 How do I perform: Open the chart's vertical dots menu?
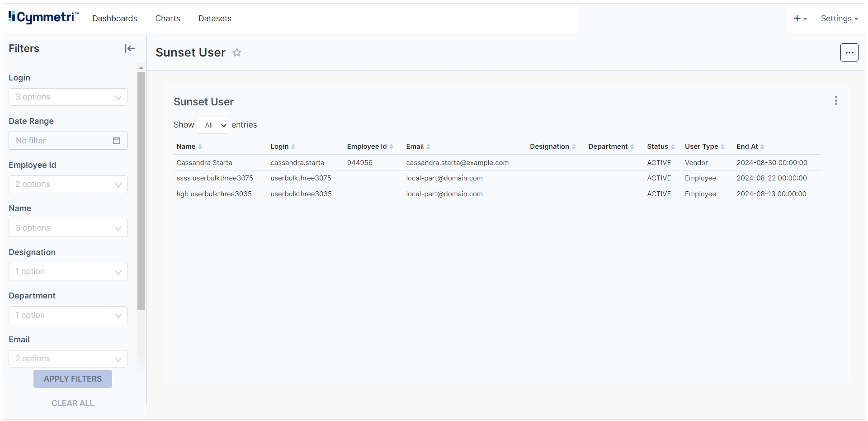pyautogui.click(x=836, y=100)
